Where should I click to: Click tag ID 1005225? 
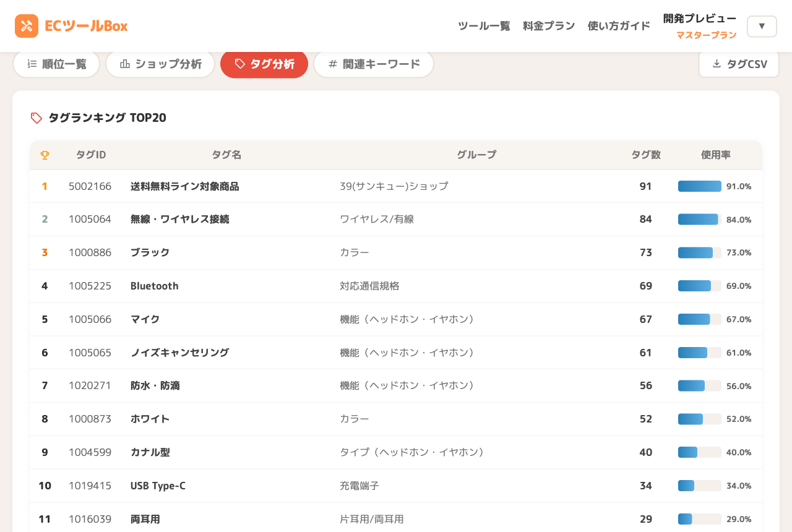point(90,286)
